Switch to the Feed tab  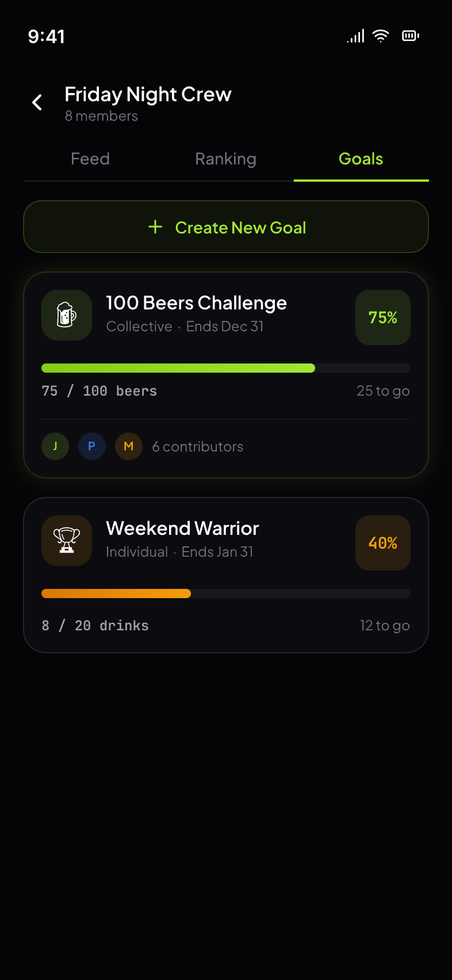click(90, 159)
